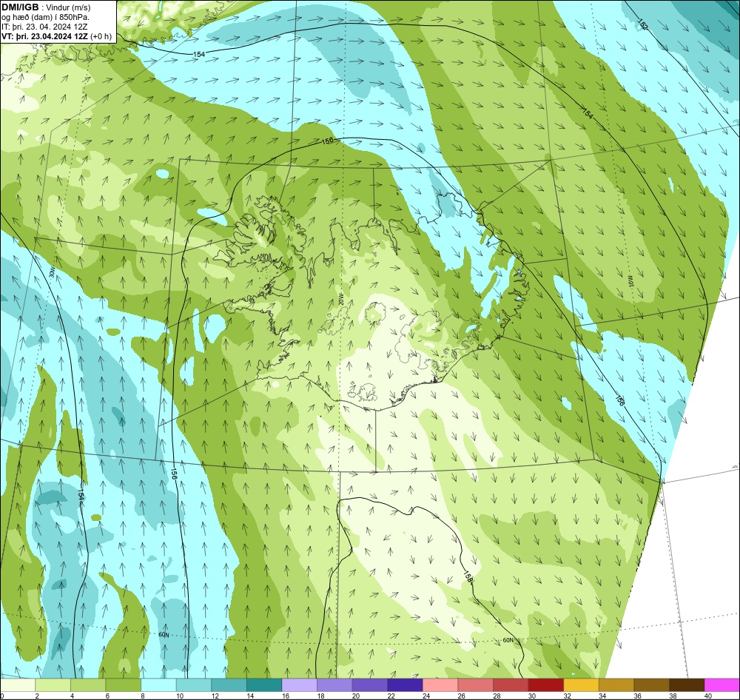Click the legend value '40'
The width and height of the screenshot is (740, 700).
708,696
